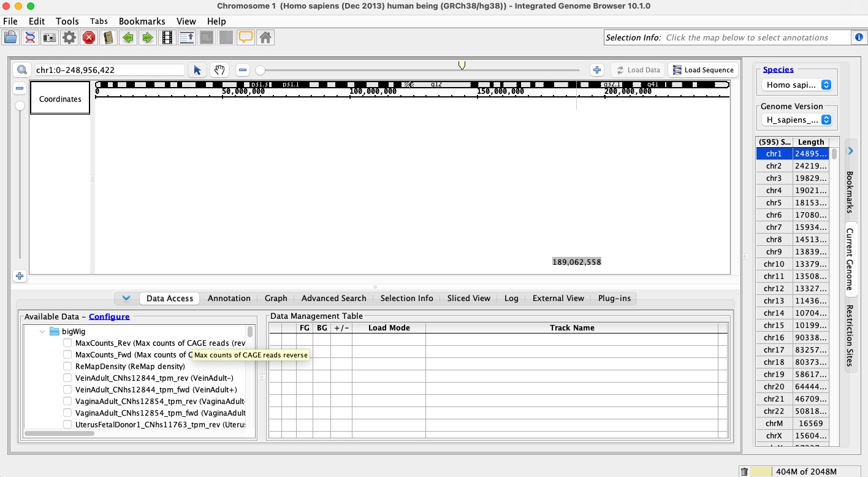This screenshot has width=868, height=477.
Task: Click the DNA helix genome icon
Action: pos(29,37)
